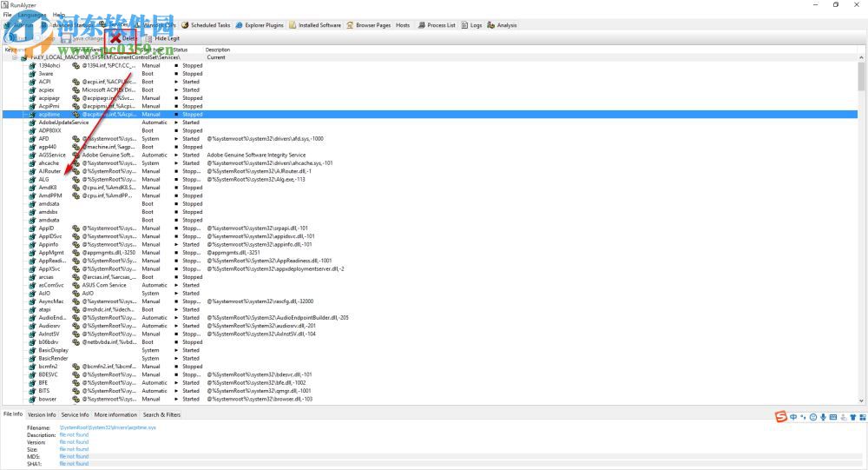Screen dimensions: 868x470
Task: Click the Explorer Plugins globe icon
Action: [x=240, y=25]
